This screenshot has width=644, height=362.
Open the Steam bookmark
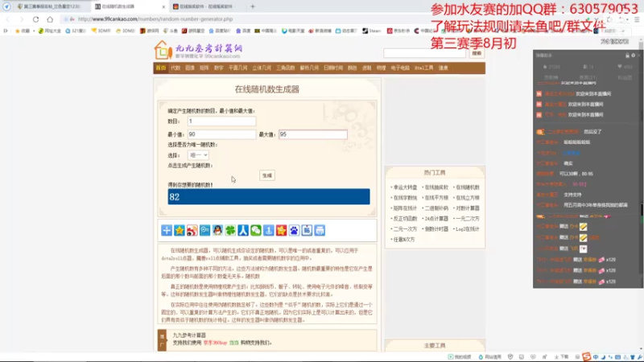[372, 31]
